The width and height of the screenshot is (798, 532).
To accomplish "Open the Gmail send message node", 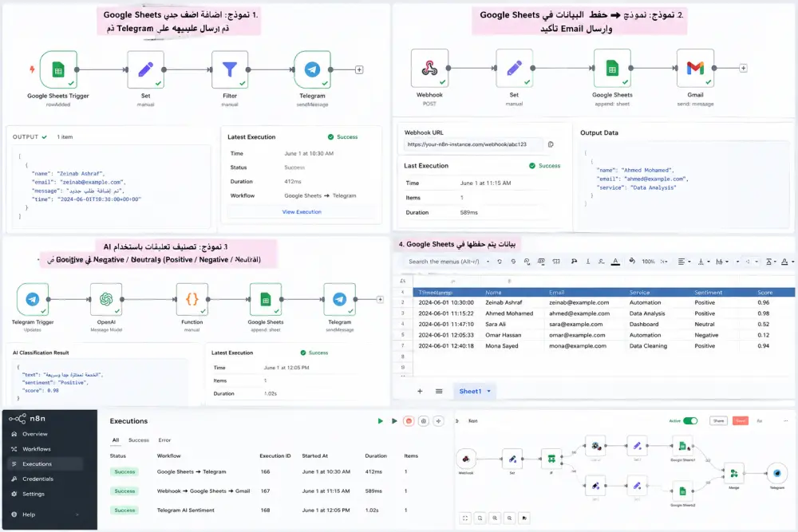I will coord(695,68).
